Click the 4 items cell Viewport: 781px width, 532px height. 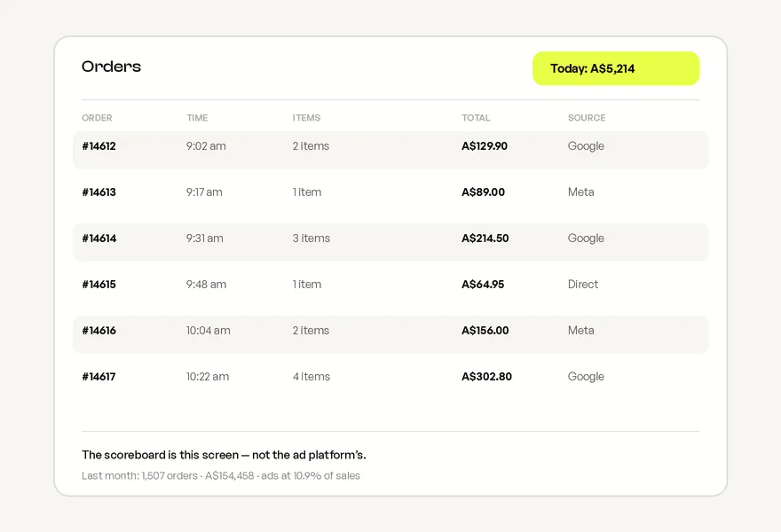pos(312,377)
